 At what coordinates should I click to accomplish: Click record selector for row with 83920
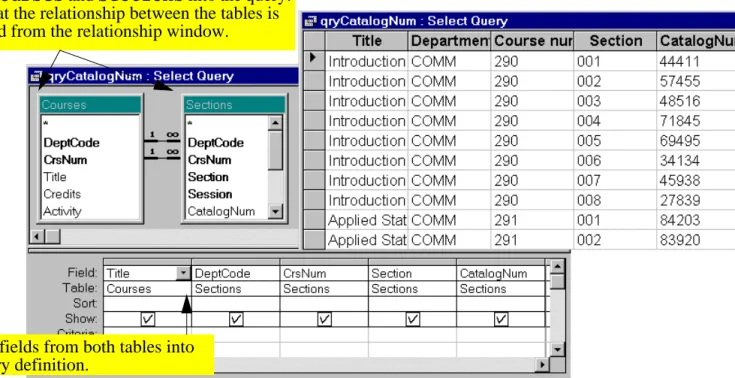pos(314,240)
